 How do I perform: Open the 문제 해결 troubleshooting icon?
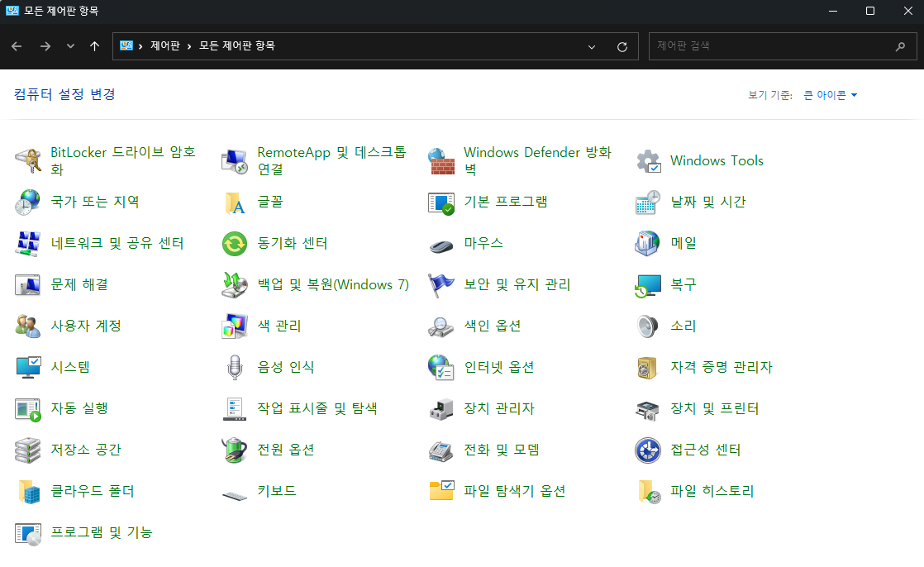tap(28, 284)
